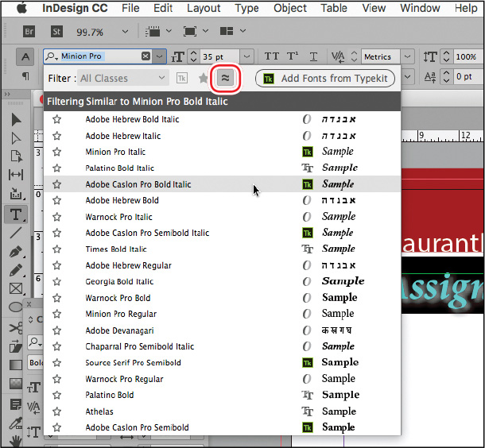Click the vertical scale stepper arrows
485x448 pixels.
pyautogui.click(x=446, y=57)
